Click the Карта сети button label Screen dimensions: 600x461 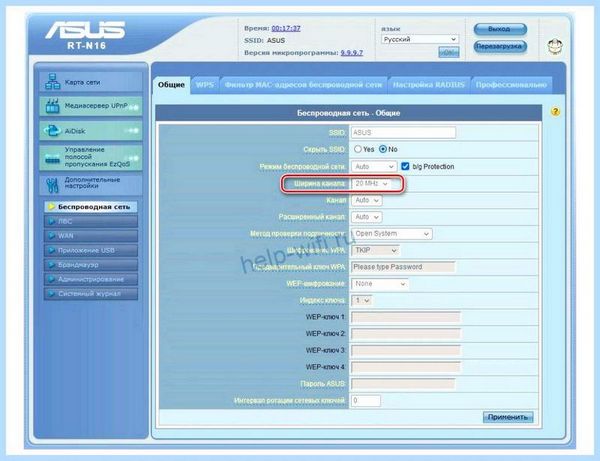point(82,82)
